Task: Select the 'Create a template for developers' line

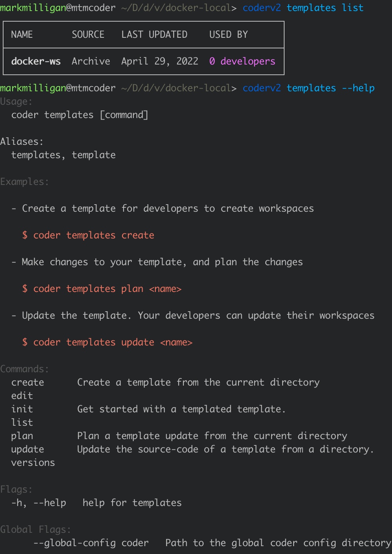Action: (x=168, y=209)
